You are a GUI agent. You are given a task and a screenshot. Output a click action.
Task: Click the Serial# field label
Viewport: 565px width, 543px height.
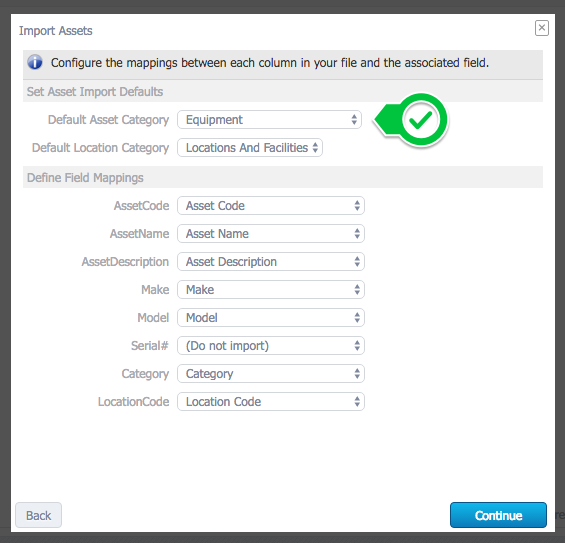pos(150,346)
